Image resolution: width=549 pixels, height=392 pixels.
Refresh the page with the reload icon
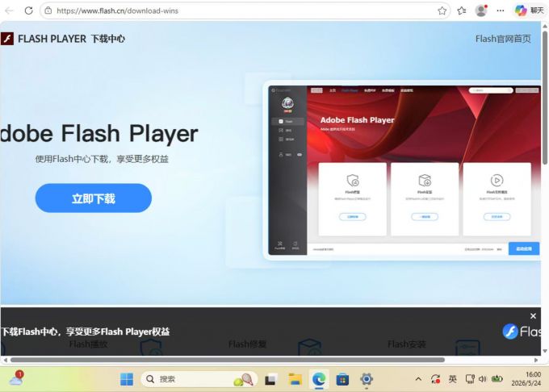tap(29, 10)
